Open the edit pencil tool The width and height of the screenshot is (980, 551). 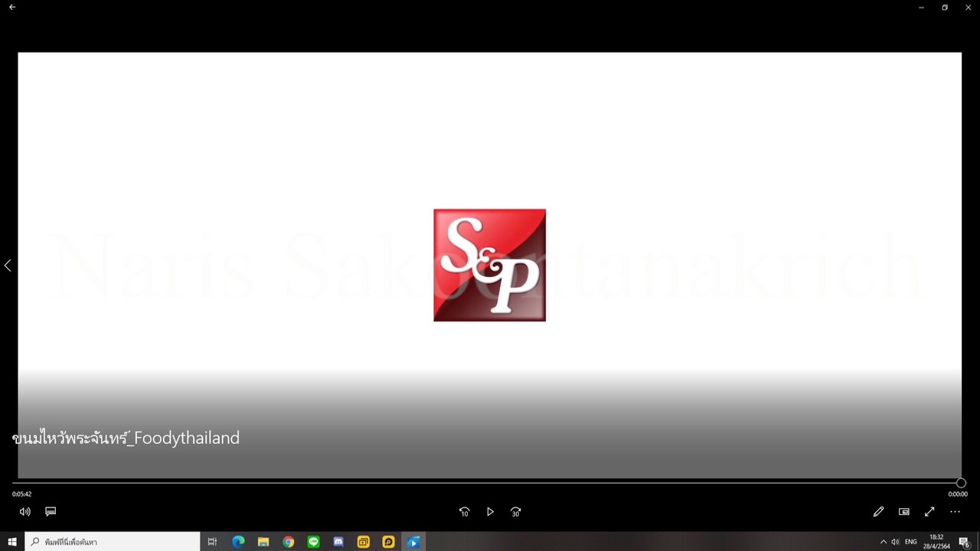pos(878,511)
